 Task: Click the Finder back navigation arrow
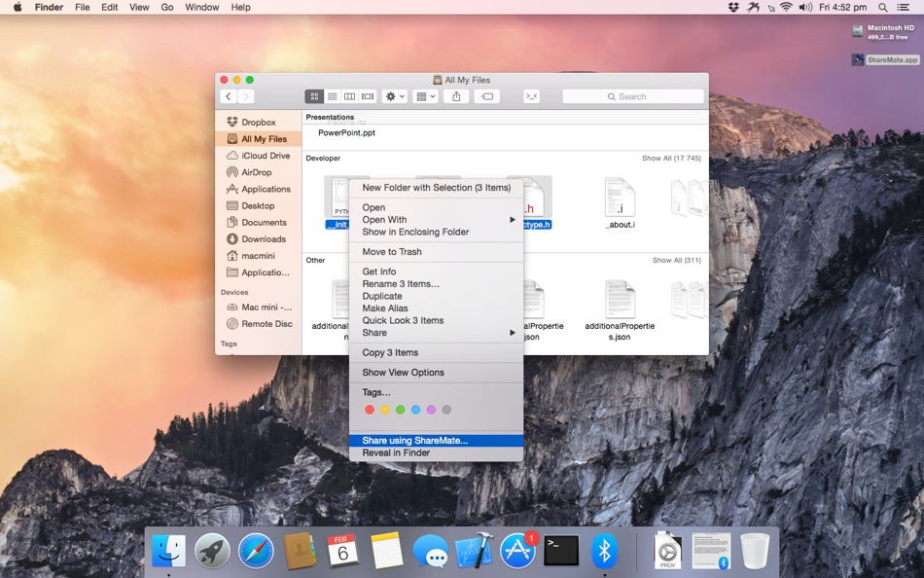point(229,96)
